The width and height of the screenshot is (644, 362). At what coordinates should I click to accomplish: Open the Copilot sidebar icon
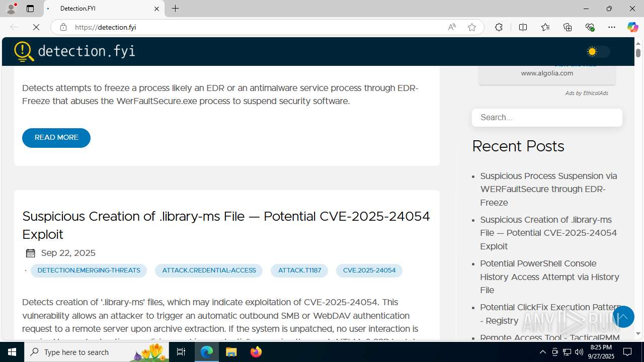click(x=632, y=27)
